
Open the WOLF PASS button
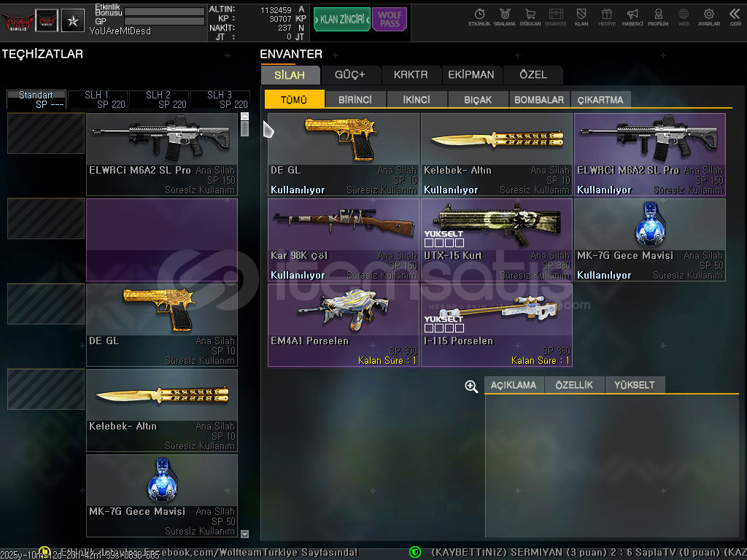coord(390,19)
